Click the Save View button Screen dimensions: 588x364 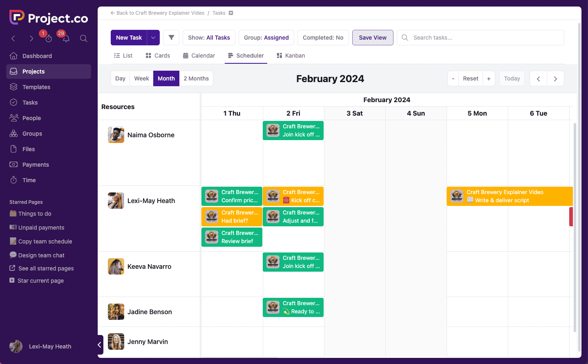pyautogui.click(x=372, y=37)
